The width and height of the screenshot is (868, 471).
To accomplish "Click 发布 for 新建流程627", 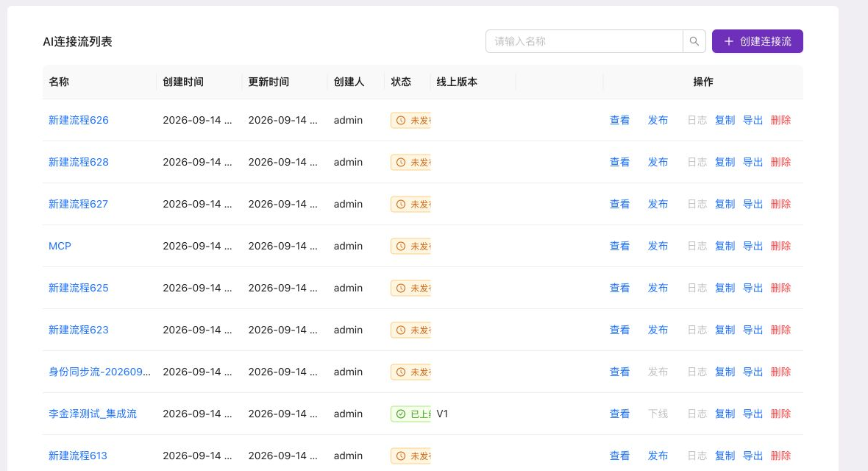I will click(x=658, y=204).
